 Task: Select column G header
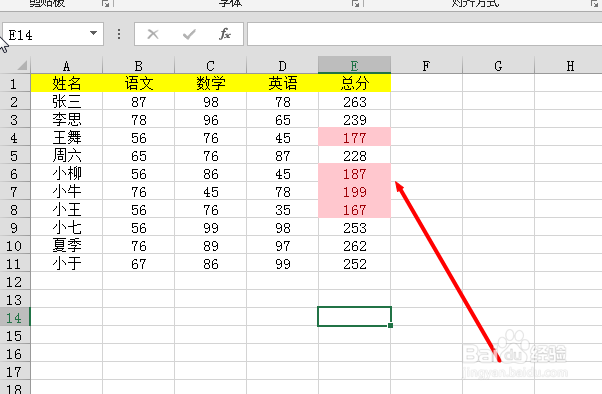[x=498, y=66]
